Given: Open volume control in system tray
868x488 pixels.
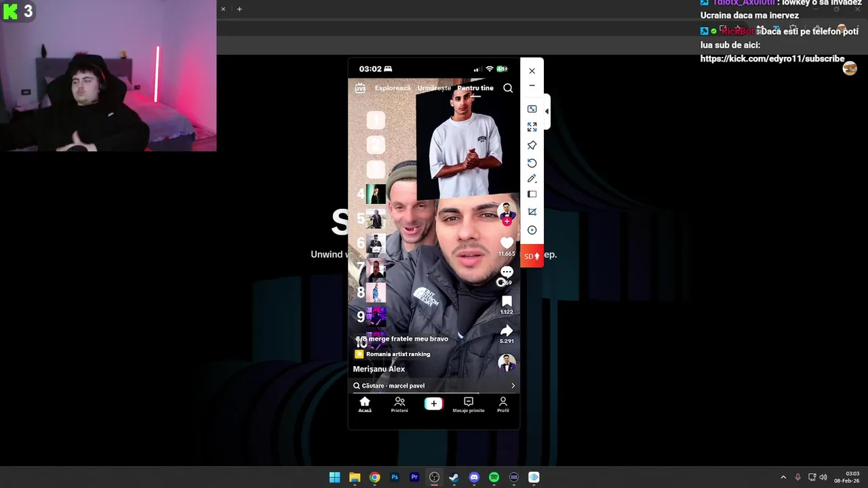Looking at the screenshot, I should click(823, 477).
